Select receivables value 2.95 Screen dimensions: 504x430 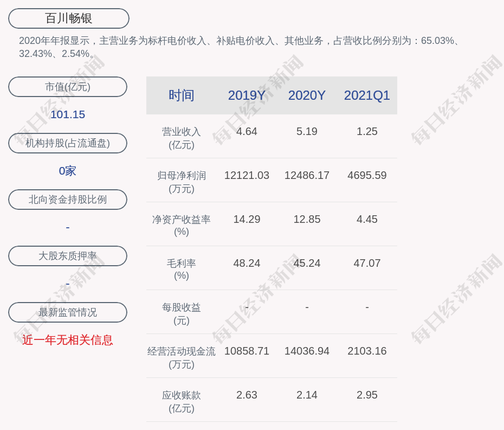tap(367, 395)
